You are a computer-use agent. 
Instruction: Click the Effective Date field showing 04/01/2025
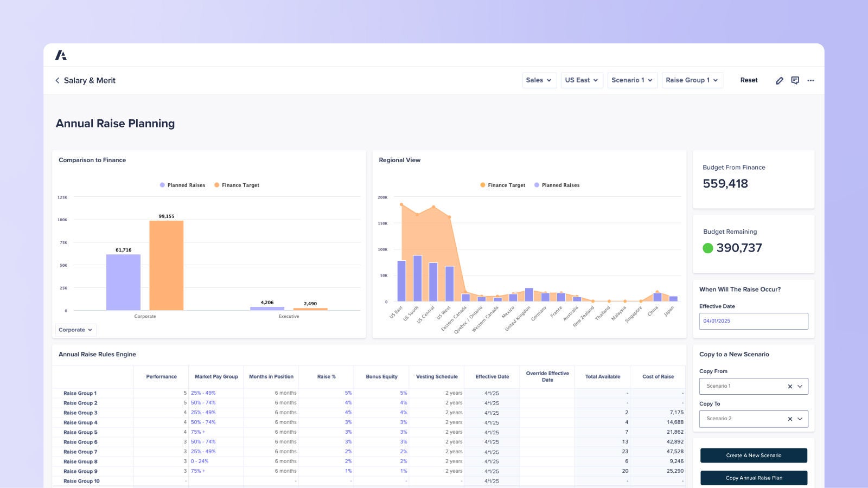(x=753, y=321)
